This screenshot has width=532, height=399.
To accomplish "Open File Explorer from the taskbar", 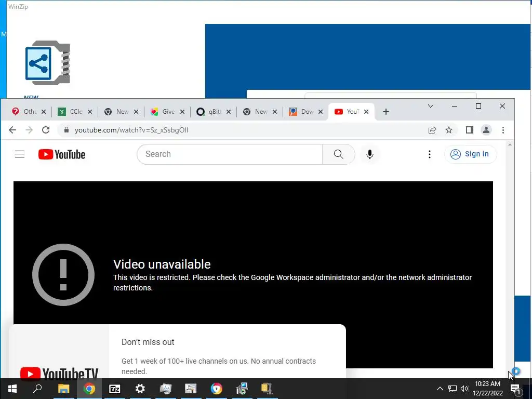I will 63,389.
